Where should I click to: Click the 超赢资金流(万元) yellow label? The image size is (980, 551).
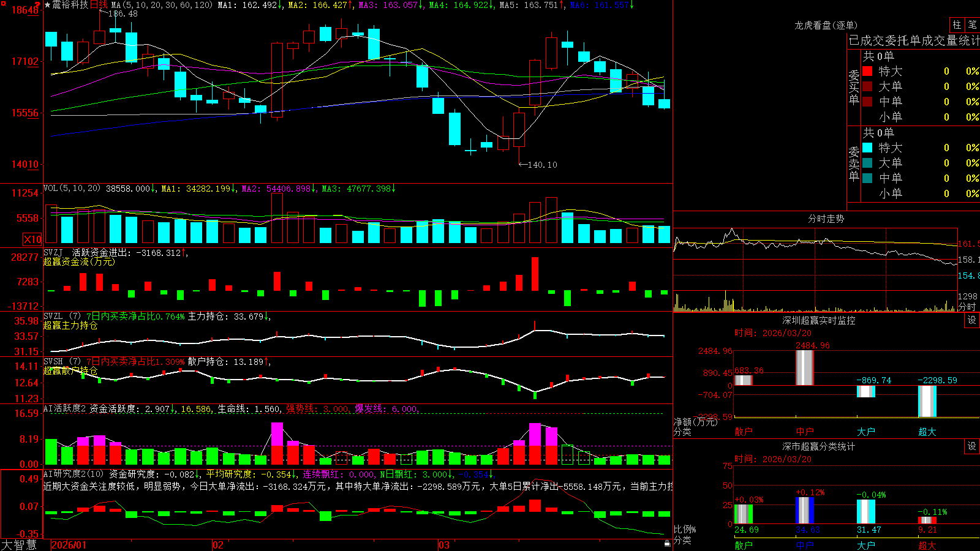79,262
